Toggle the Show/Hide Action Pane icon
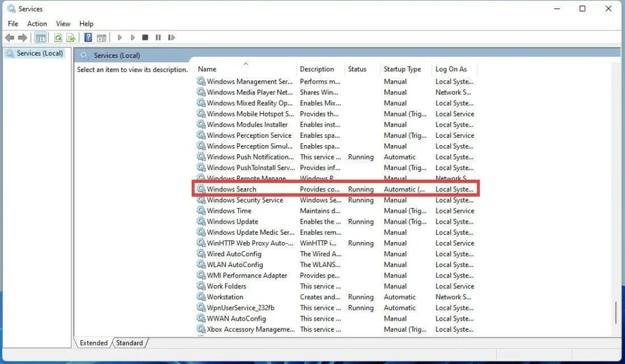The width and height of the screenshot is (625, 364). [101, 38]
